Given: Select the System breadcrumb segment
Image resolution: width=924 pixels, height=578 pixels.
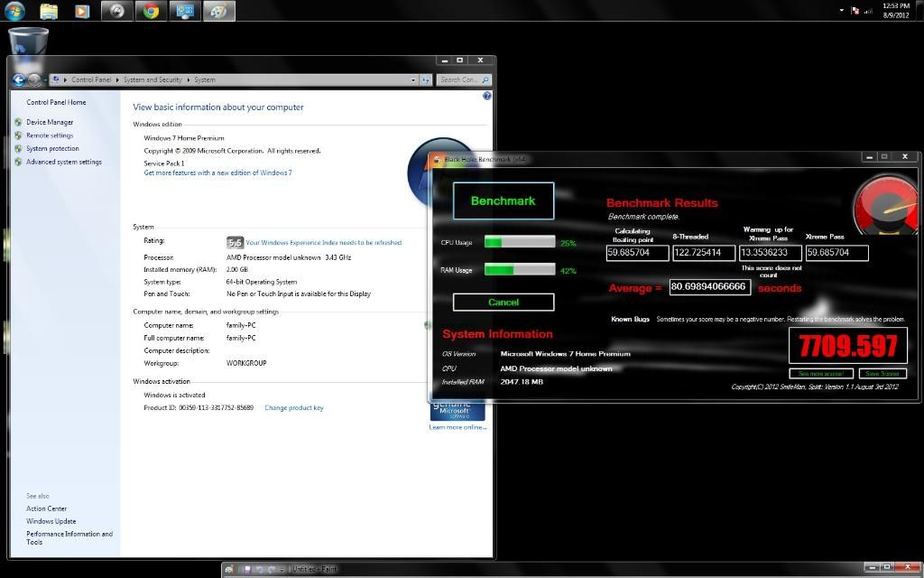Looking at the screenshot, I should [x=205, y=79].
